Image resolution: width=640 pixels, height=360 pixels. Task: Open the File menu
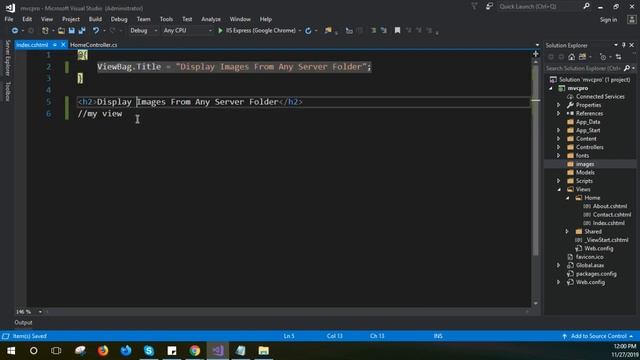9,19
